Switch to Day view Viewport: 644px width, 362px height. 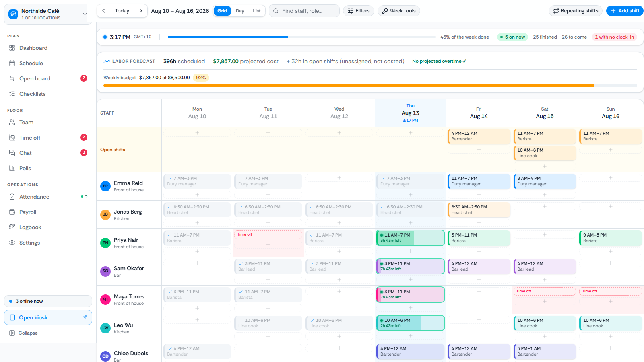coord(240,11)
